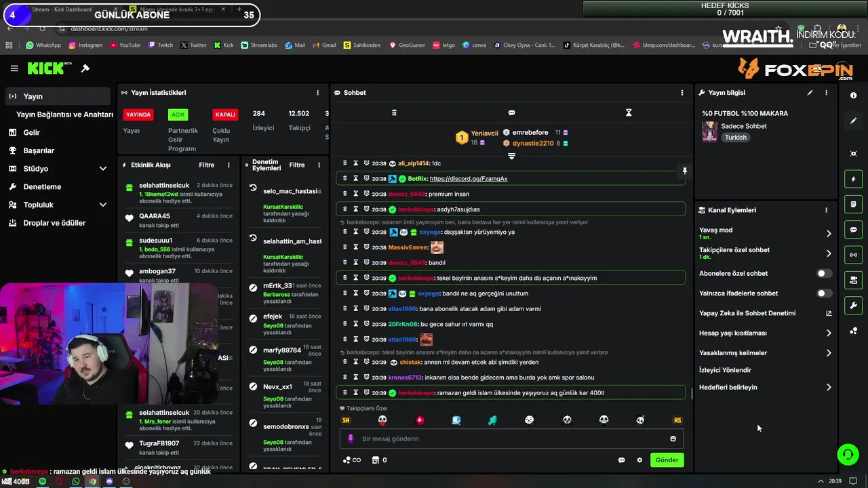Image resolution: width=868 pixels, height=488 pixels.
Task: Open Takipçilere özel sohbet options arrow
Action: coord(828,253)
